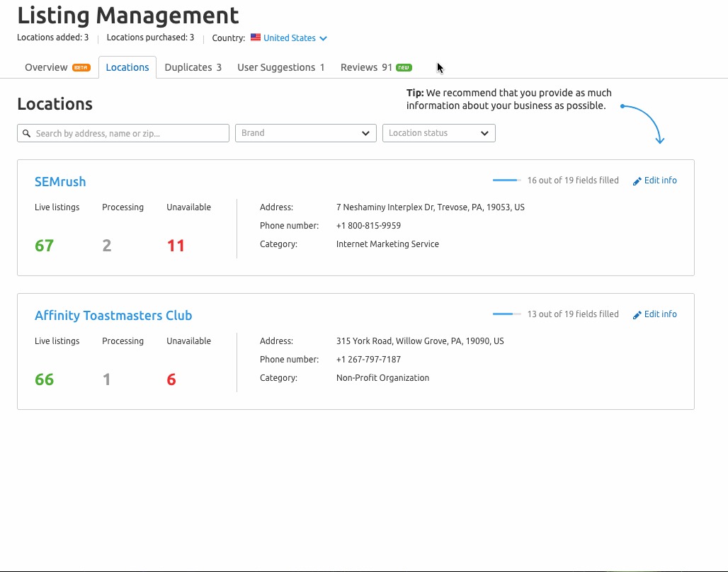Click the search magnifier icon
Viewport: 728px width, 572px height.
pos(26,133)
